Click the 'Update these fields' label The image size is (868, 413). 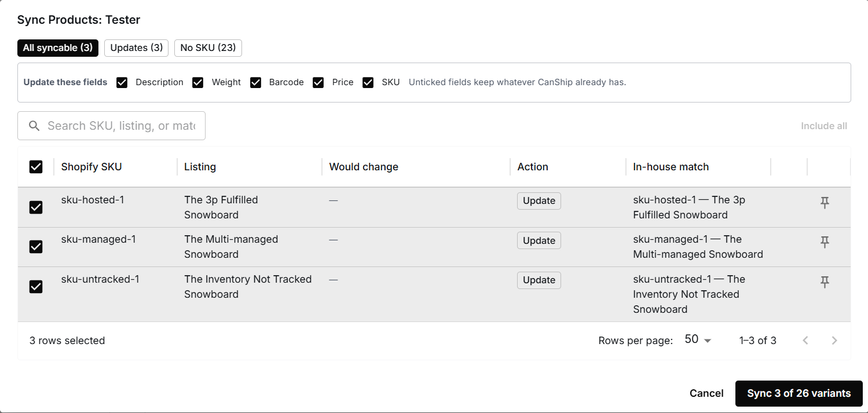(65, 82)
